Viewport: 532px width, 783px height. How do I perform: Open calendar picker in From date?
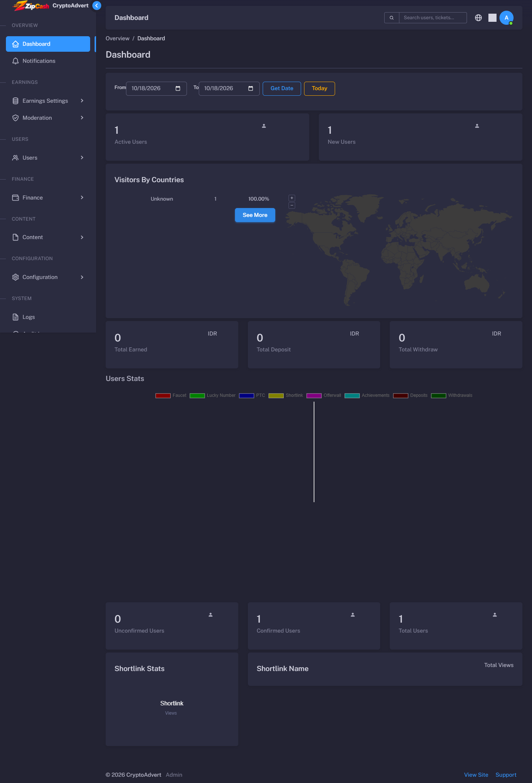coord(178,89)
